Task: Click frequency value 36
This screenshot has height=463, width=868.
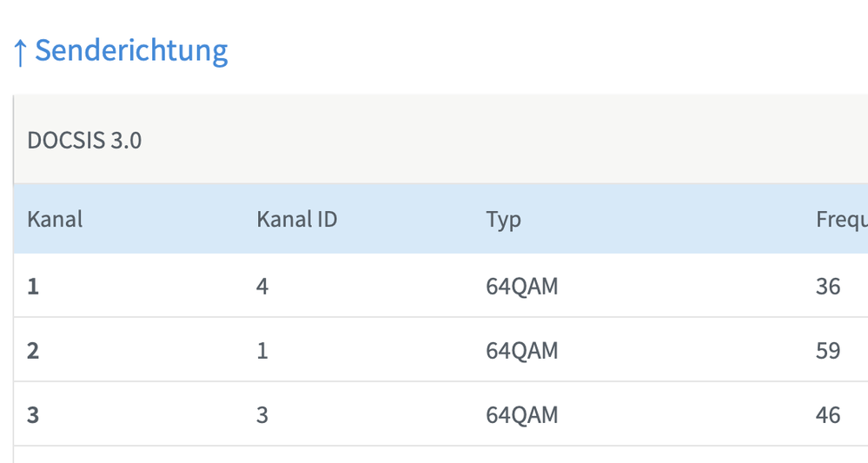Action: pyautogui.click(x=828, y=286)
